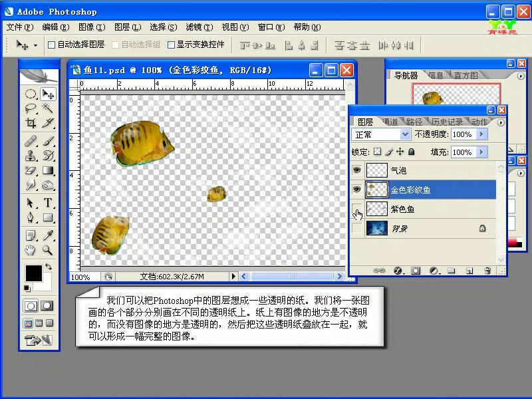Select the Rectangle shape tool
Viewport: 532px width, 399px height.
[x=48, y=217]
